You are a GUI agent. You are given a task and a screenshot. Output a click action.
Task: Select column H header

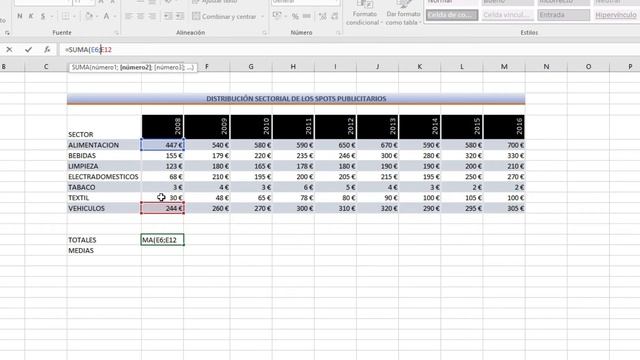coord(293,67)
